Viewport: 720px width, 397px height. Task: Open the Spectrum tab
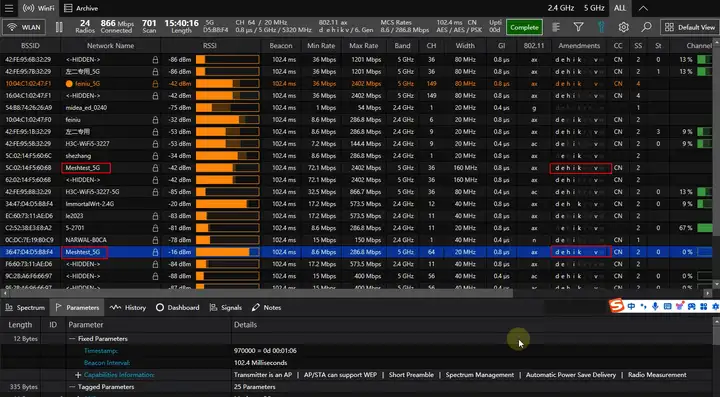point(25,308)
